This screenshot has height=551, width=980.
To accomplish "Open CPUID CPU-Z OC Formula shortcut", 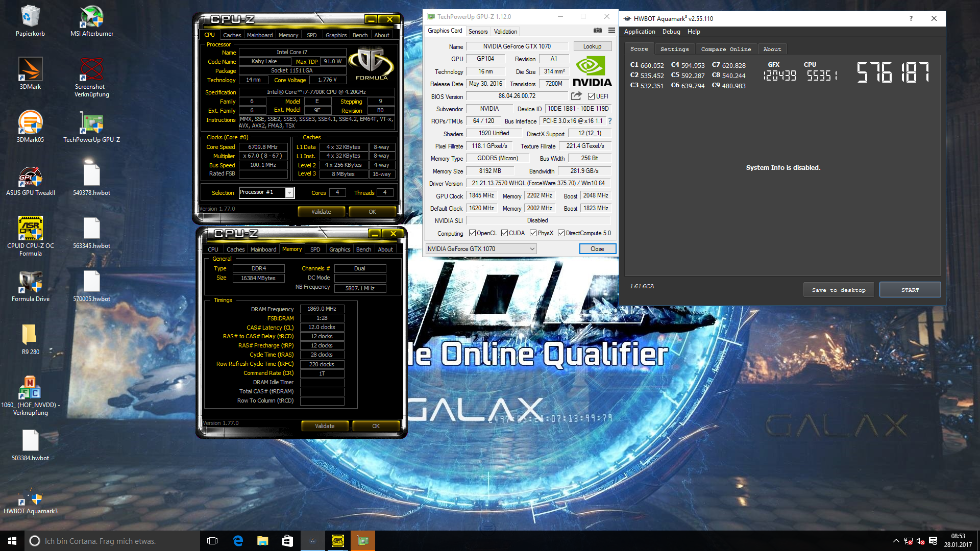I will (30, 237).
